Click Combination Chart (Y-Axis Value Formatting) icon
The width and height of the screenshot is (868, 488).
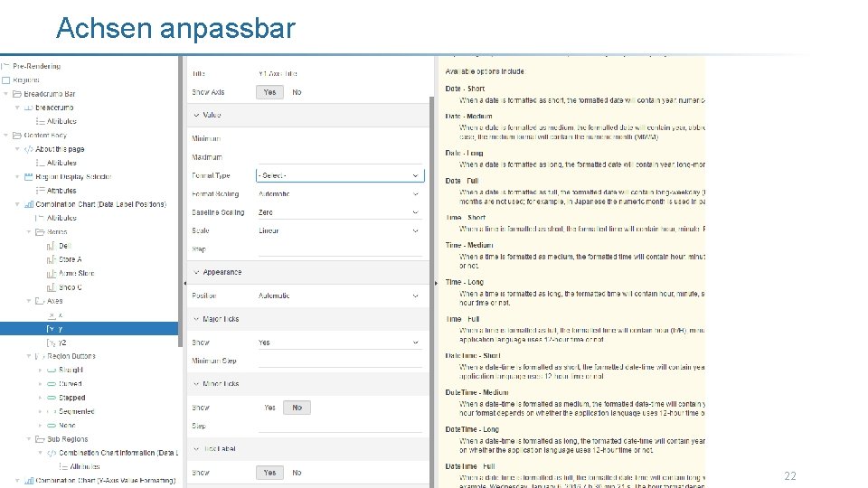tap(29, 480)
